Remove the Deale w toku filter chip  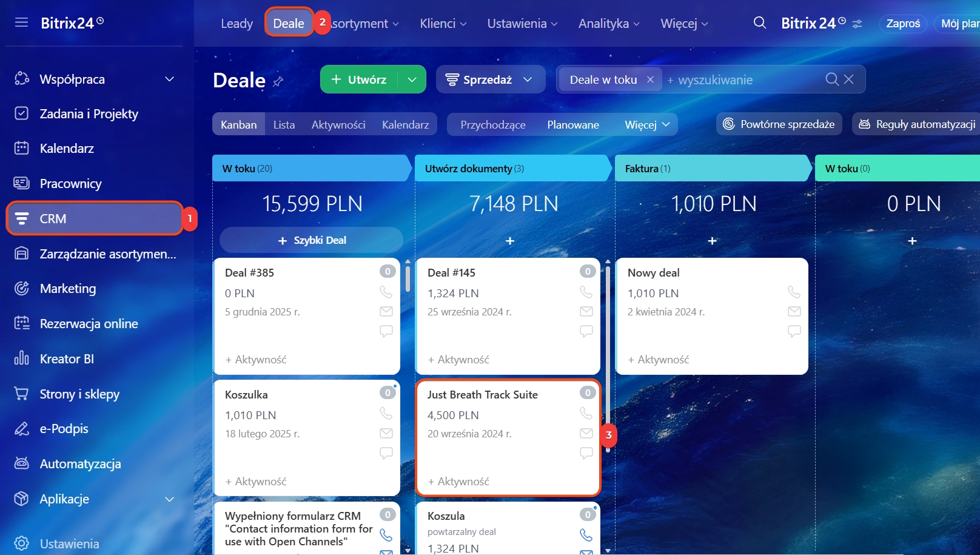click(x=650, y=79)
